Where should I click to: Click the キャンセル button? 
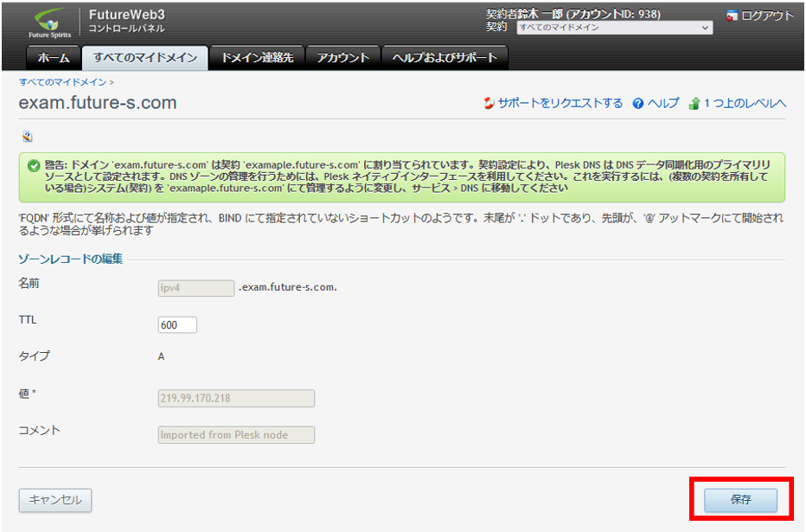coord(55,500)
